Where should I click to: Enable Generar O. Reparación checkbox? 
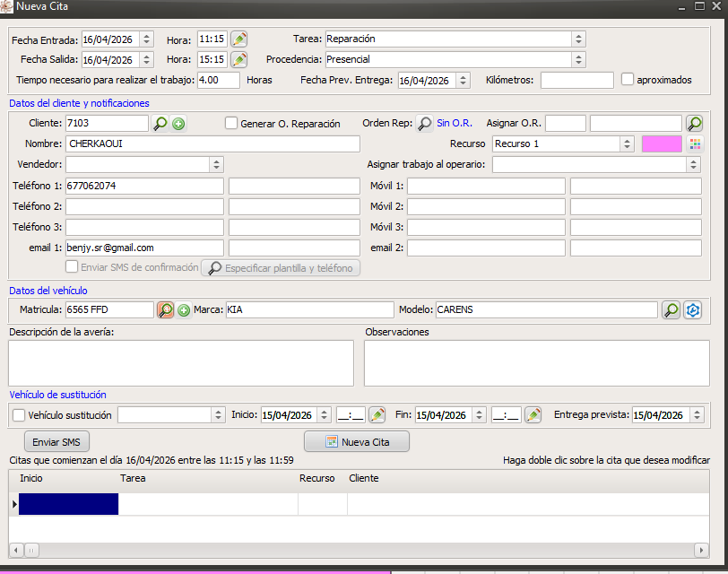230,123
